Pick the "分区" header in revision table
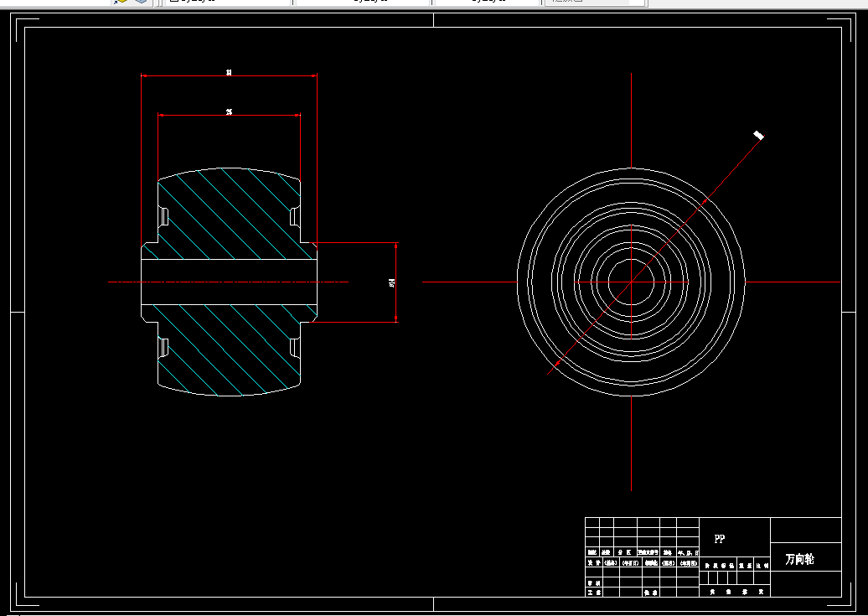The width and height of the screenshot is (868, 616). (624, 552)
